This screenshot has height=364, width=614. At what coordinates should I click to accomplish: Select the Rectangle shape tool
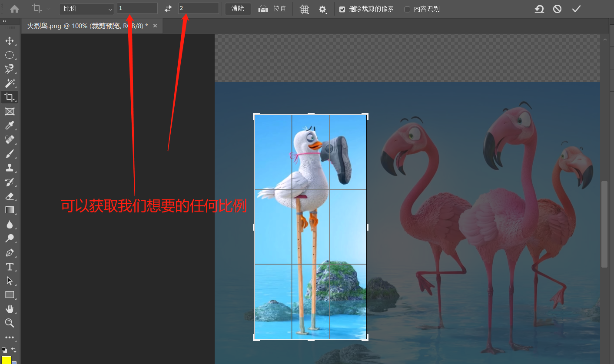tap(10, 295)
